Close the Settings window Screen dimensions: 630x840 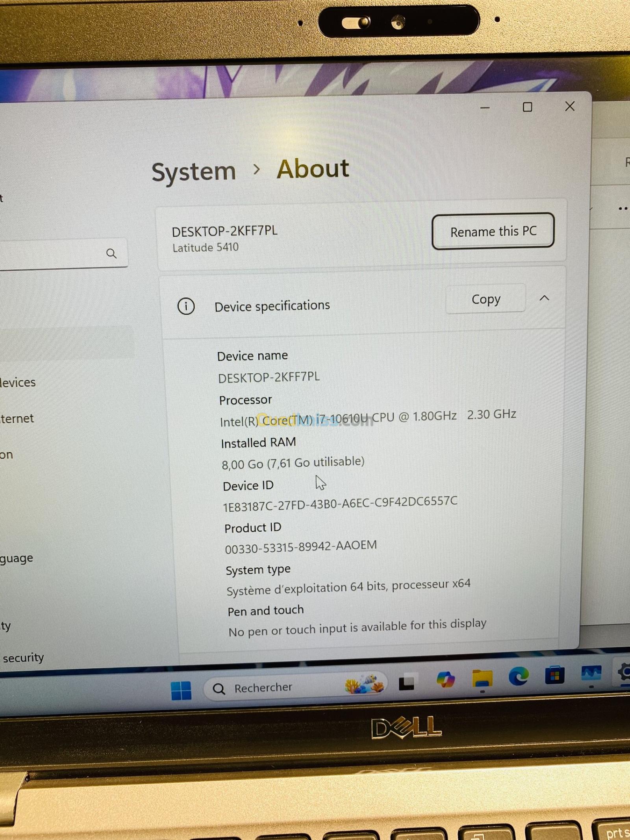point(569,106)
